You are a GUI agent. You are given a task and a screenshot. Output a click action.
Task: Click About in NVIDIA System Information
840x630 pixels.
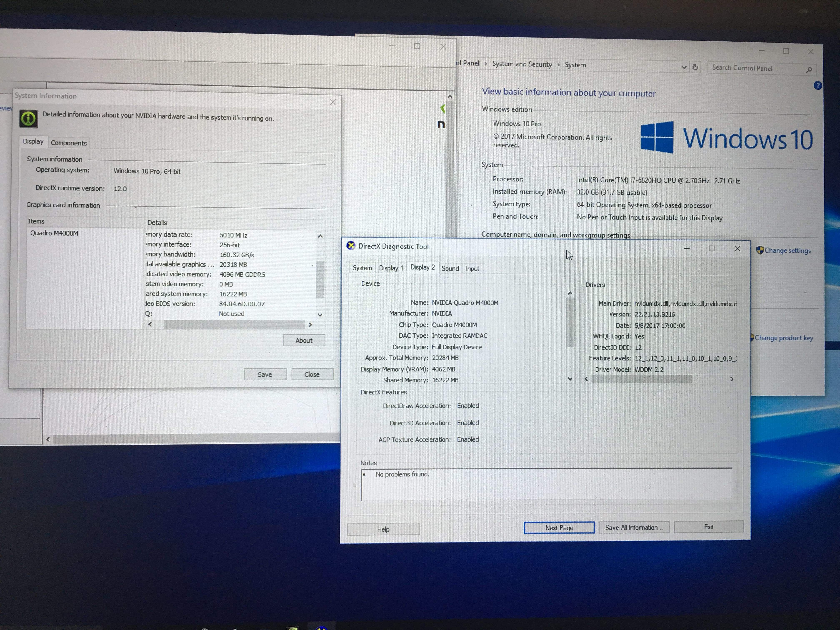(304, 340)
